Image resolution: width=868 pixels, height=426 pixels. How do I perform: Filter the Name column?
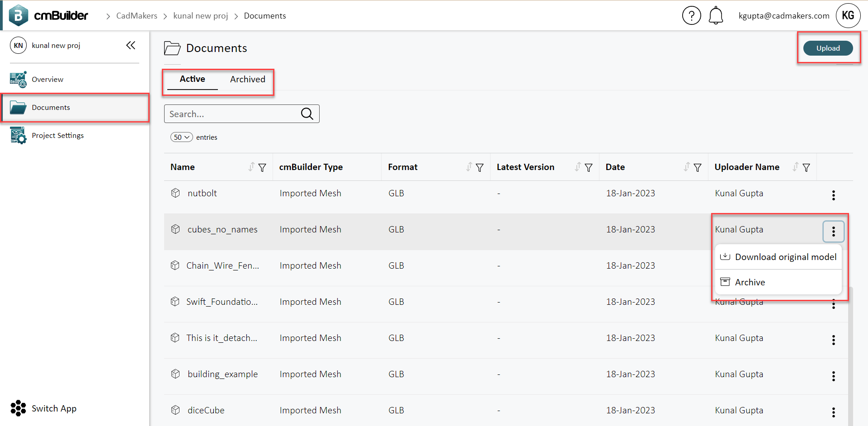click(262, 167)
